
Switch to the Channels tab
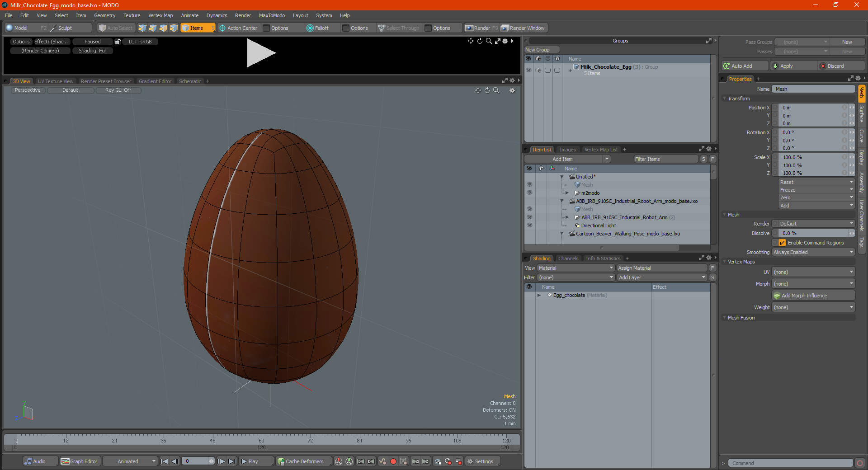pyautogui.click(x=568, y=258)
